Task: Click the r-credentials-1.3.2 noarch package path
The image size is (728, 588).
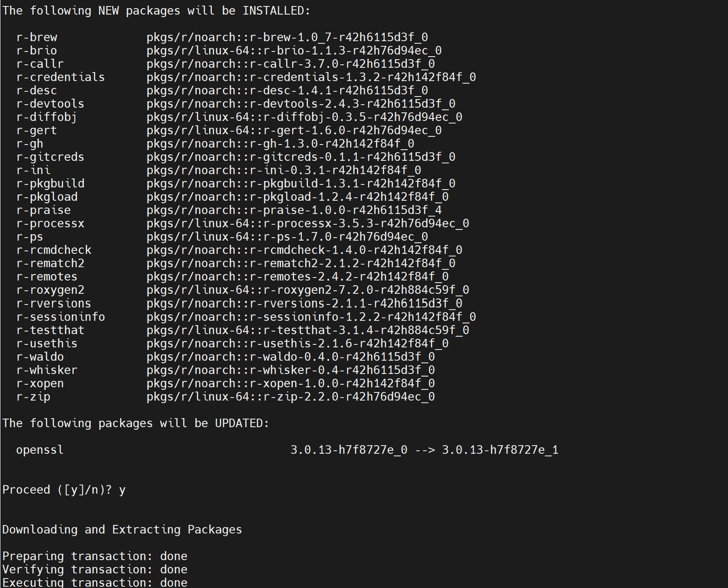Action: 311,77
